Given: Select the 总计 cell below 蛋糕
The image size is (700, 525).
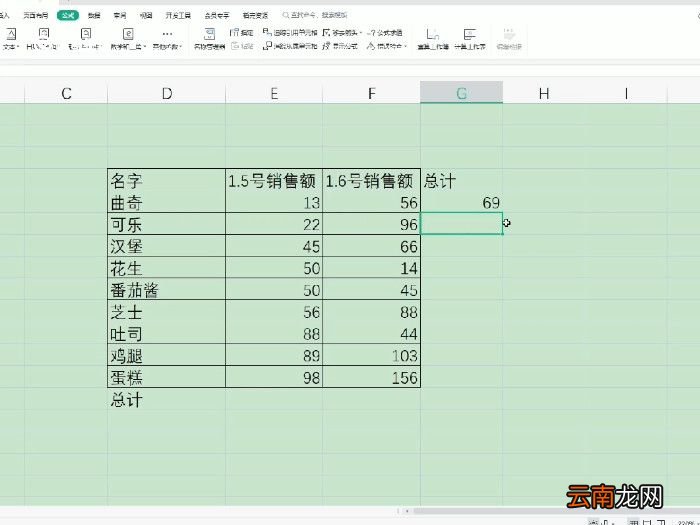Looking at the screenshot, I should (x=167, y=399).
